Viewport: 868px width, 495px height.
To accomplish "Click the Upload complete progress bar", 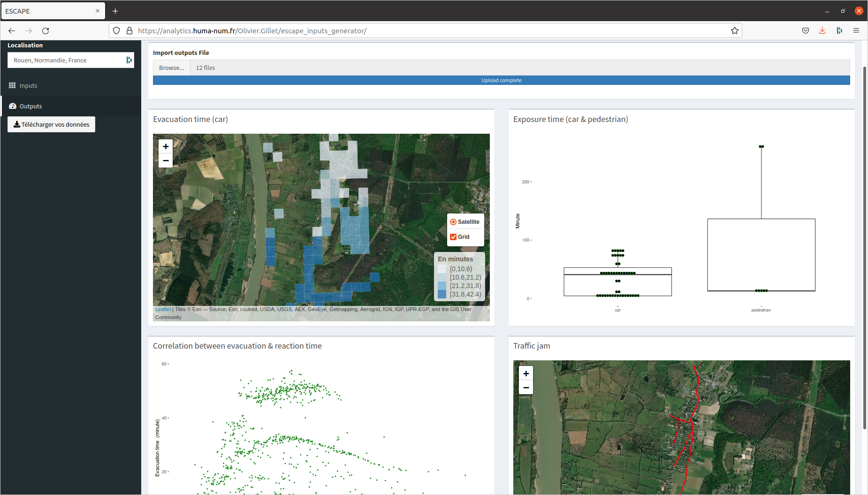I will (501, 80).
